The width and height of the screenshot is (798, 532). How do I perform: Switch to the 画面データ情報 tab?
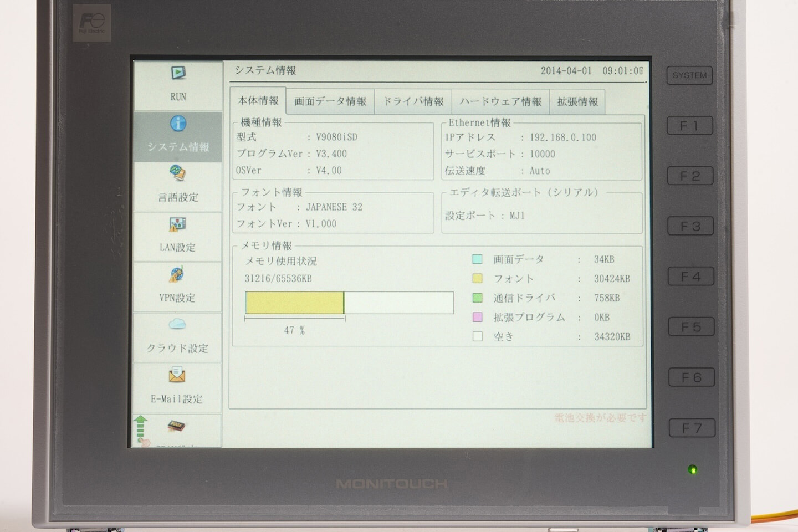point(330,102)
